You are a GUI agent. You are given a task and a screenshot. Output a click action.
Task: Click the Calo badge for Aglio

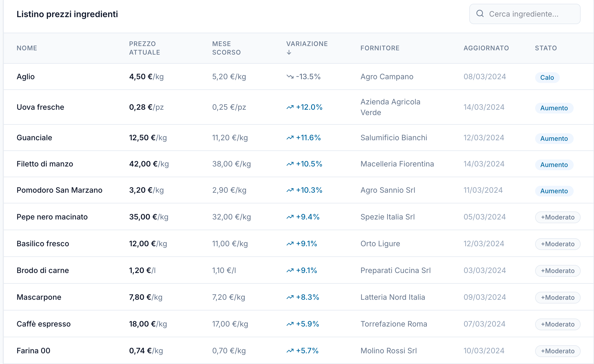pyautogui.click(x=547, y=78)
